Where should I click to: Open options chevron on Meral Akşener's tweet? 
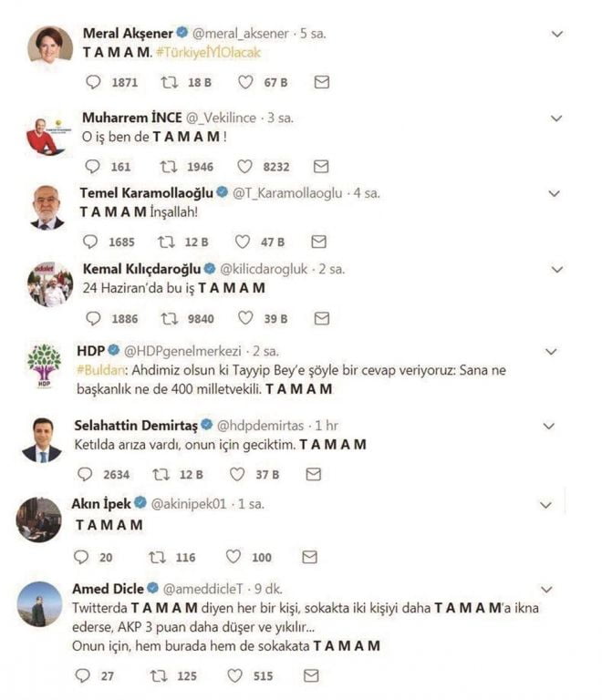tap(558, 34)
